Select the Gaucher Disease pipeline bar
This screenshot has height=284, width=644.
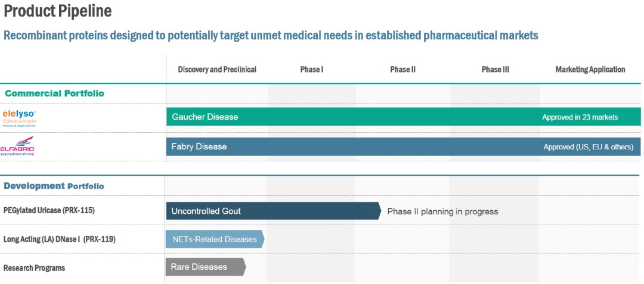pos(358,117)
